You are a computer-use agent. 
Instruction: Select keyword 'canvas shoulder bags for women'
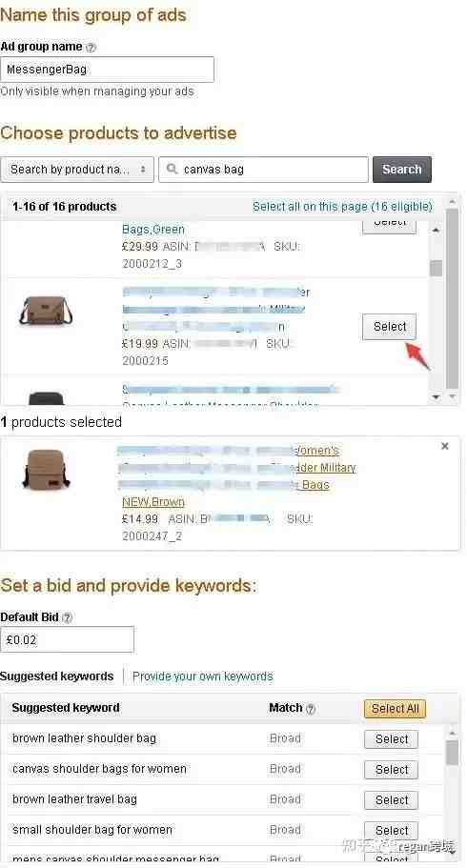[391, 770]
